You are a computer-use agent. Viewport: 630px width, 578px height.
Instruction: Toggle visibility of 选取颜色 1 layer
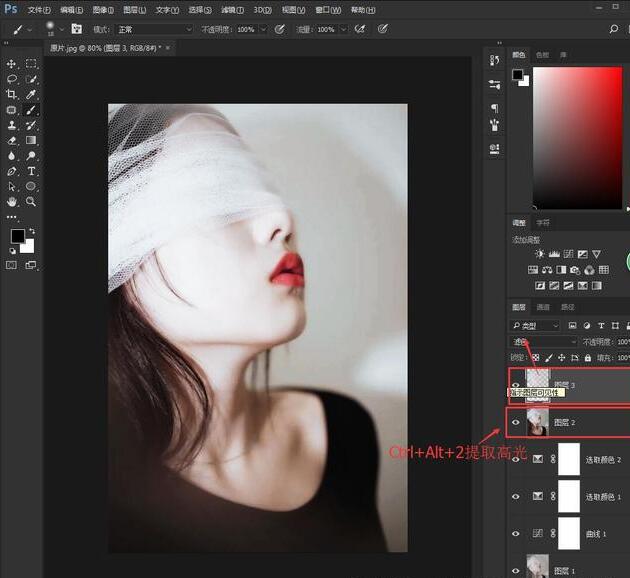516,495
